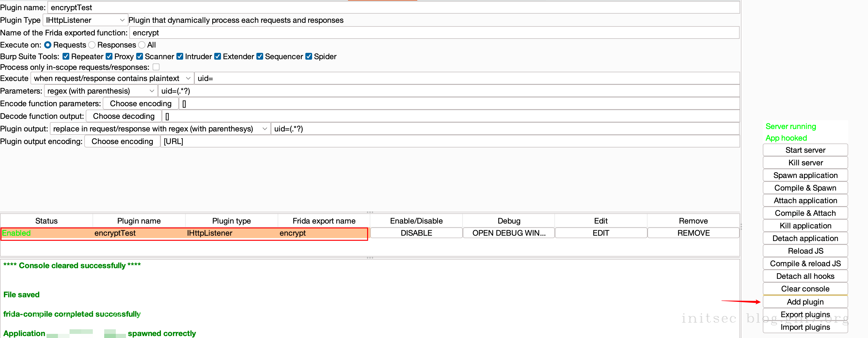Click Choose decoding button
868x338 pixels.
[x=124, y=116]
